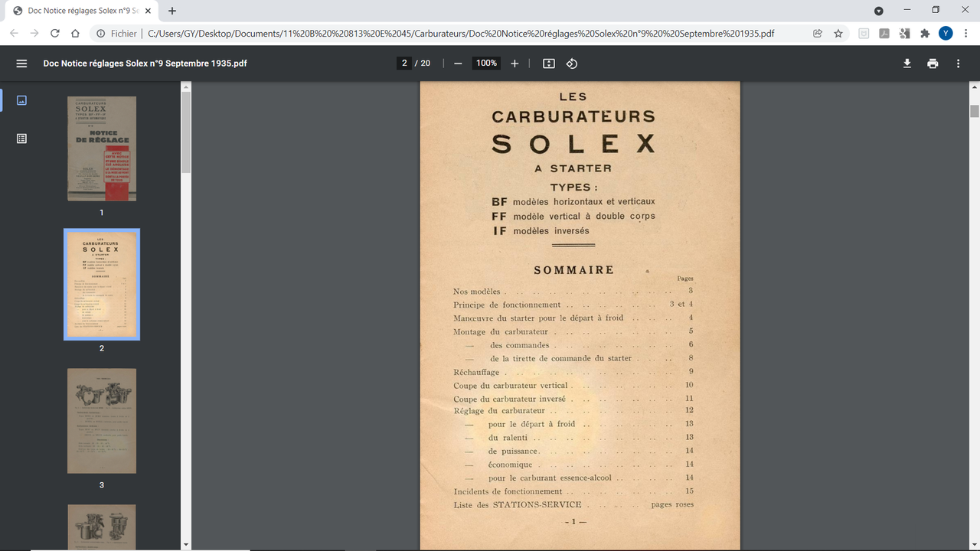This screenshot has height=551, width=980.
Task: Show the document outline in sidebar
Action: coord(21,139)
